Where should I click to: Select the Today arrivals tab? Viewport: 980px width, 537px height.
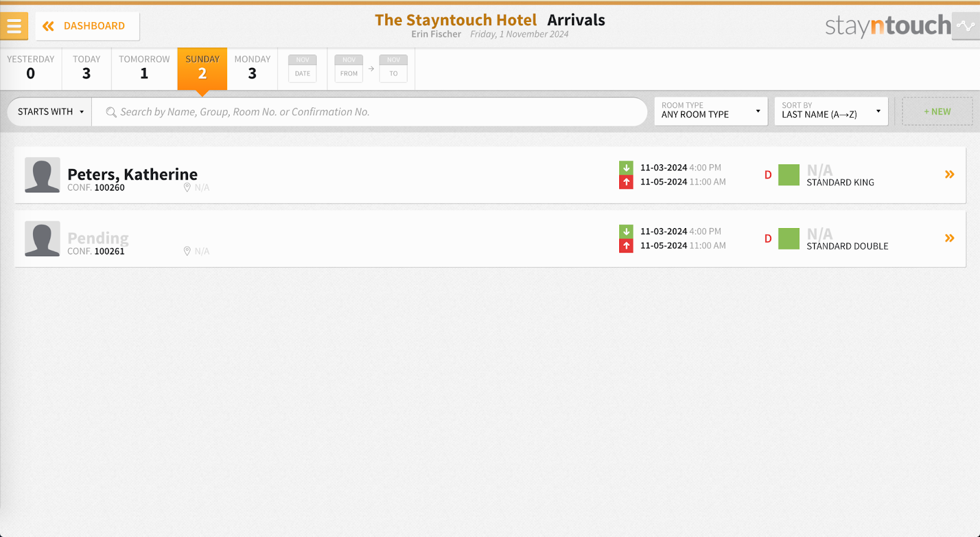(x=86, y=69)
